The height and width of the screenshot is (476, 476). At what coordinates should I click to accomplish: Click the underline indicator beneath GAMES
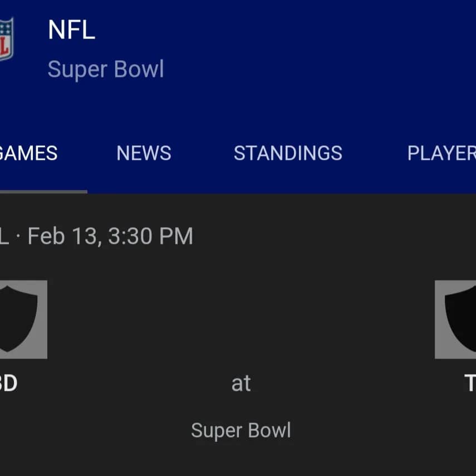[42, 192]
